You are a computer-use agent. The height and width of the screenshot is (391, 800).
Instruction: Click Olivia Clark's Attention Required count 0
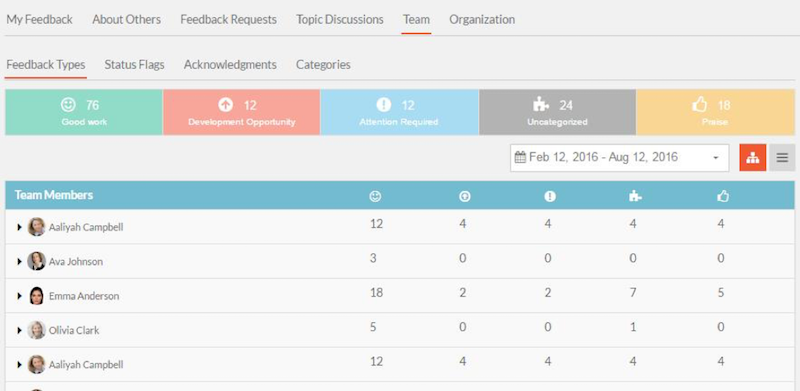coord(547,327)
